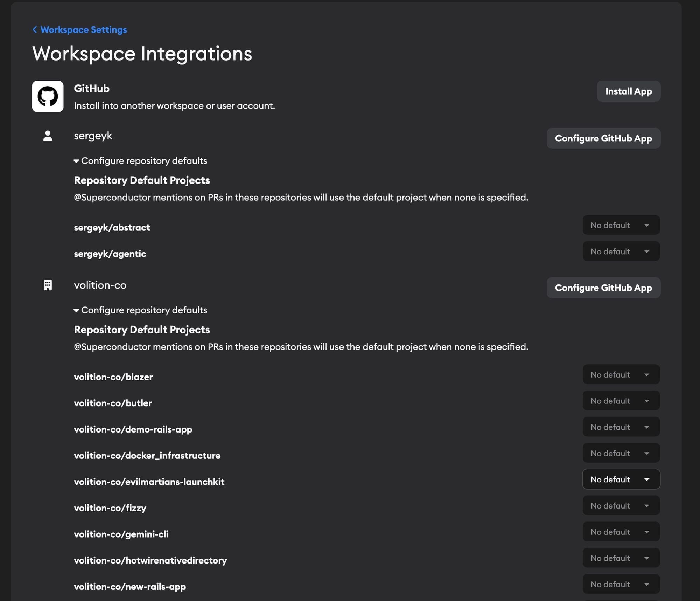Open the default project selector for volition-co/demo-rails-app

click(621, 427)
